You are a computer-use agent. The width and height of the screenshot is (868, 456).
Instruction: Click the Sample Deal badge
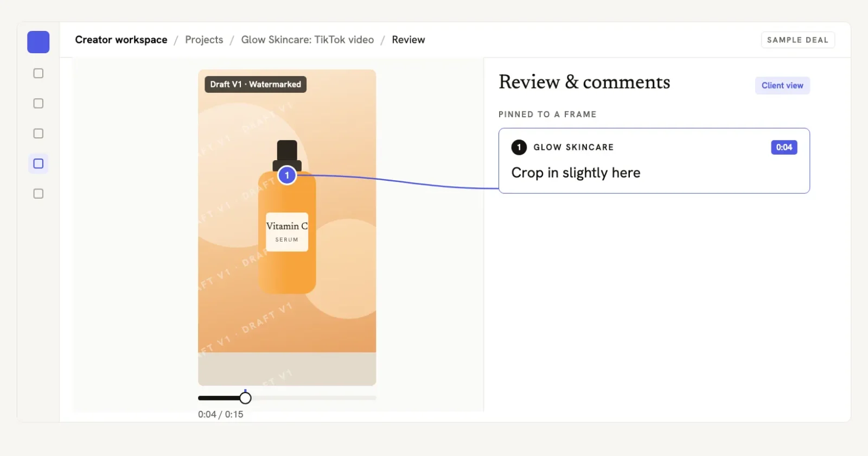pyautogui.click(x=797, y=40)
